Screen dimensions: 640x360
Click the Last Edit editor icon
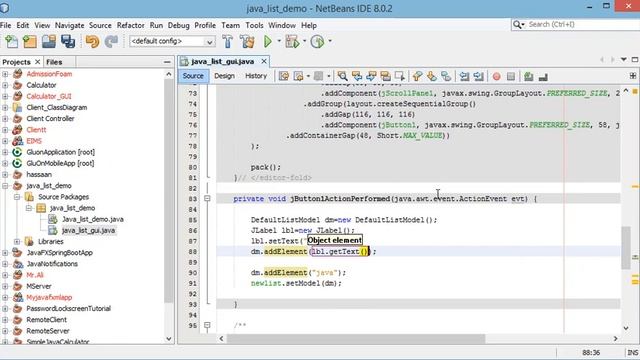click(x=284, y=76)
